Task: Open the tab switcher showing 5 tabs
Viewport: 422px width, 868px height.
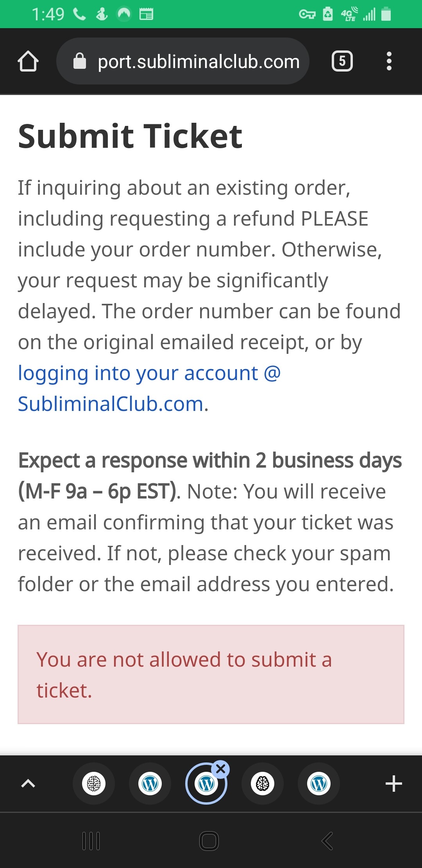Action: 342,61
